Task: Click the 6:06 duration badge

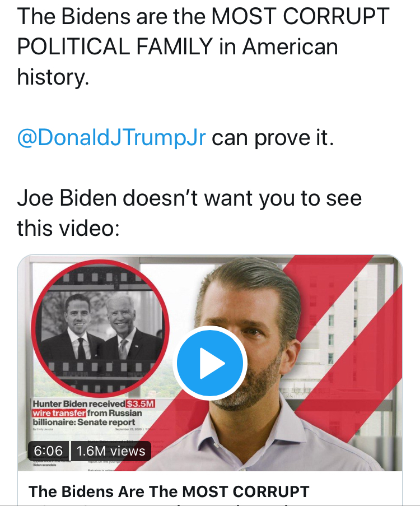Action: [48, 451]
